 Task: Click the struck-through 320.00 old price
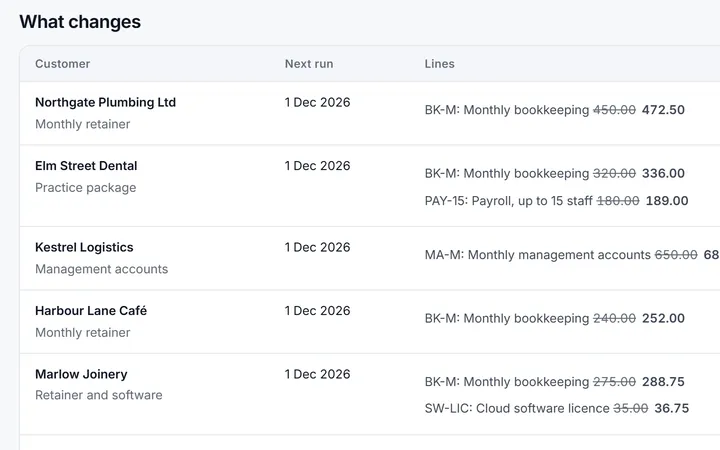point(614,173)
